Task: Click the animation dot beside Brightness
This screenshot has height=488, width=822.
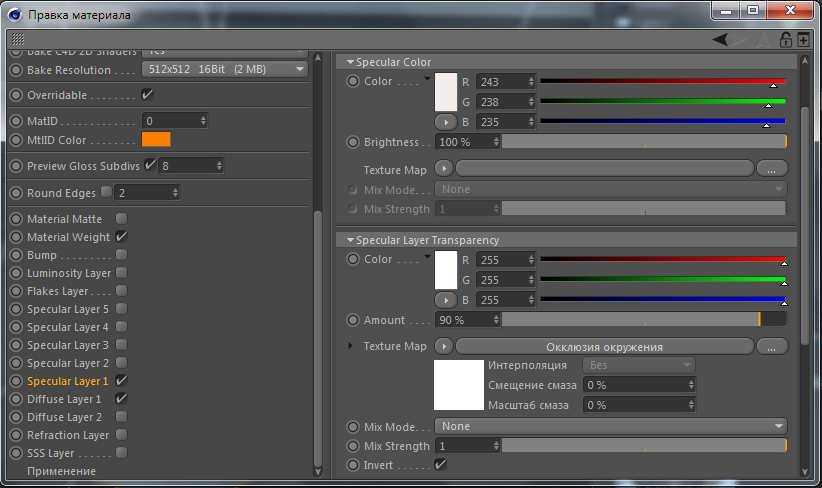Action: point(353,142)
